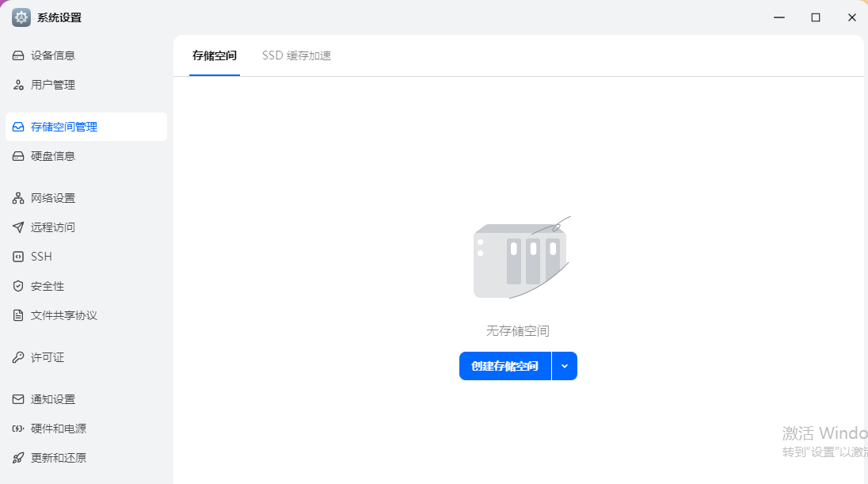Open 硬件和电源 settings

click(x=59, y=429)
